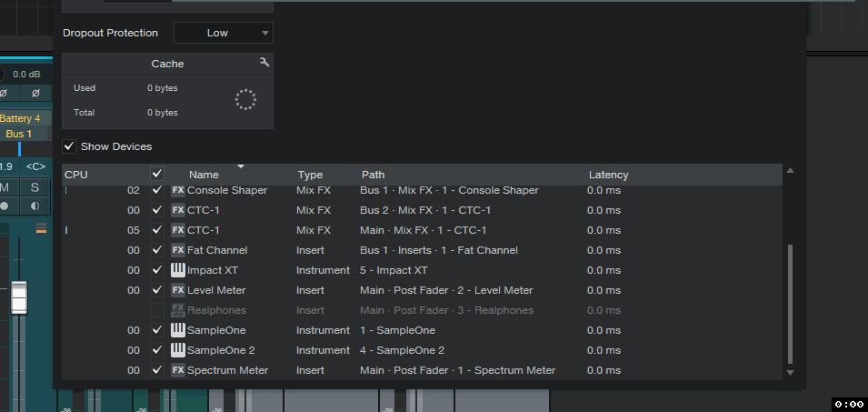Sort devices by the Type column
Viewport: 868px width, 412px height.
click(x=310, y=175)
